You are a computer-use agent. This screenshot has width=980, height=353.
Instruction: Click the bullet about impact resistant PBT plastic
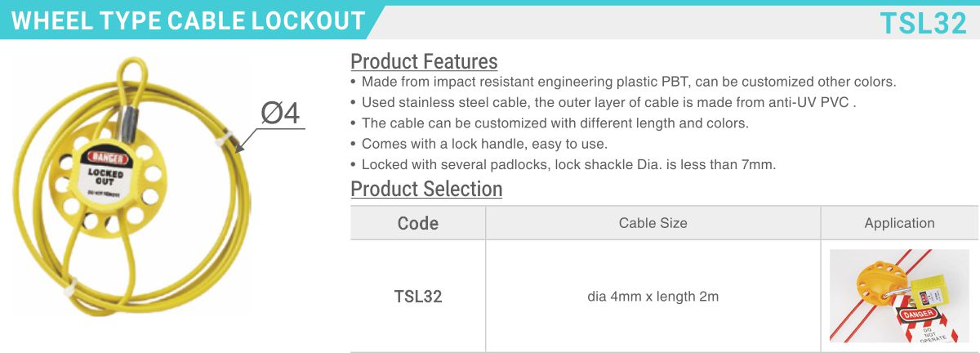click(623, 82)
